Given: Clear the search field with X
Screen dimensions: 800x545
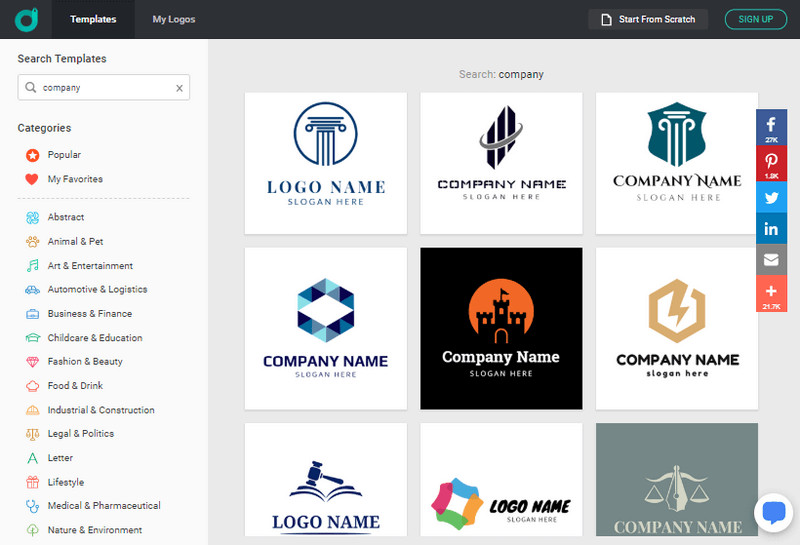Looking at the screenshot, I should coord(179,88).
